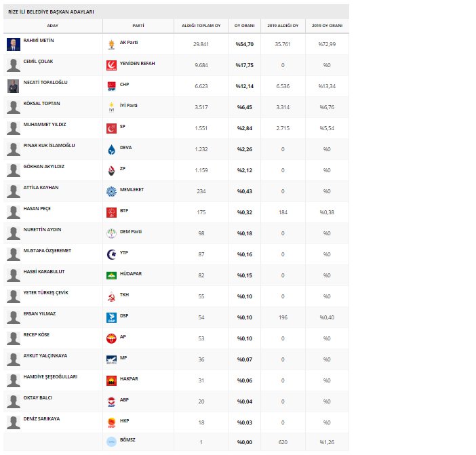Click the HÜDAPAR party logo icon

tap(112, 275)
